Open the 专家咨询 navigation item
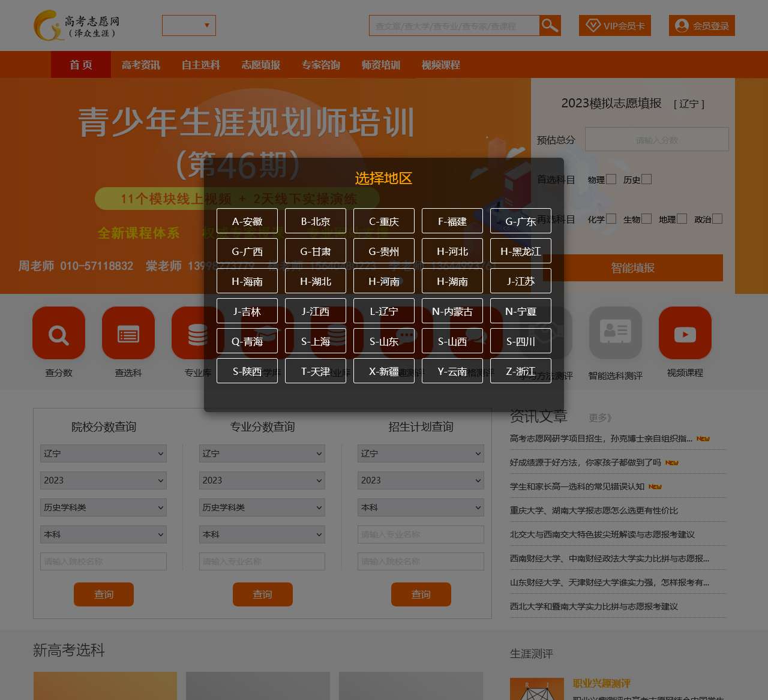 (x=321, y=65)
